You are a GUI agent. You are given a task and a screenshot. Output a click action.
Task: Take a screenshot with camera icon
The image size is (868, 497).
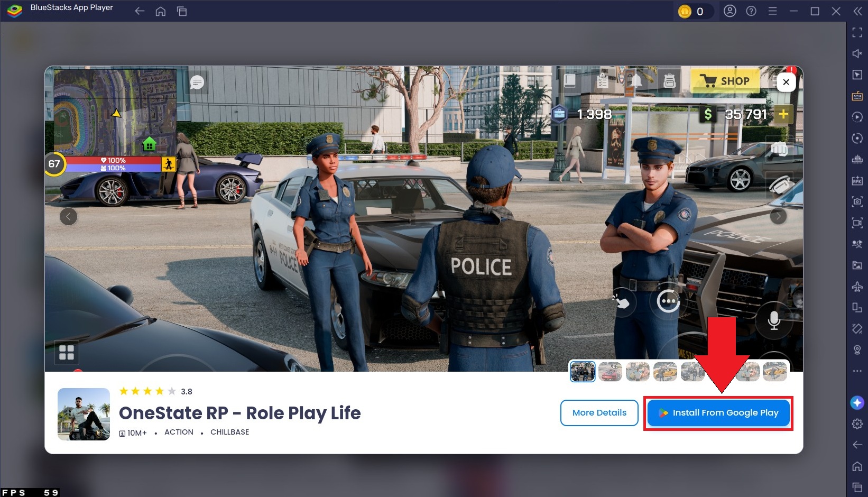click(857, 201)
